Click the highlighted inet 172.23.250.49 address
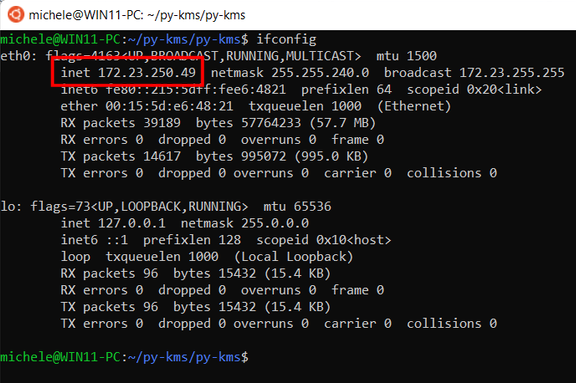 tap(128, 72)
